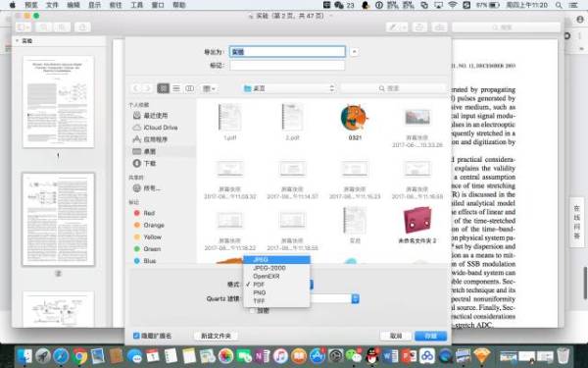
Task: Open QQ penguin app from the Dock
Action: [x=372, y=355]
